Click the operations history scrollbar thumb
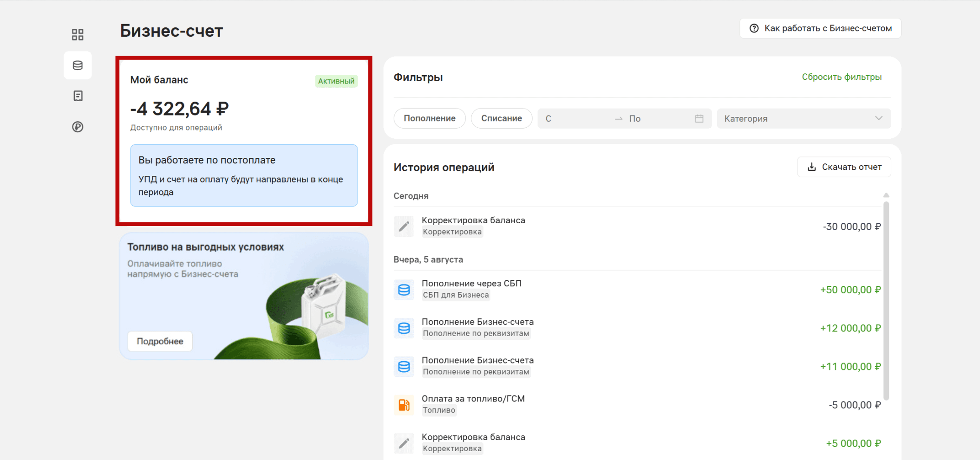The height and width of the screenshot is (460, 980). pyautogui.click(x=886, y=301)
